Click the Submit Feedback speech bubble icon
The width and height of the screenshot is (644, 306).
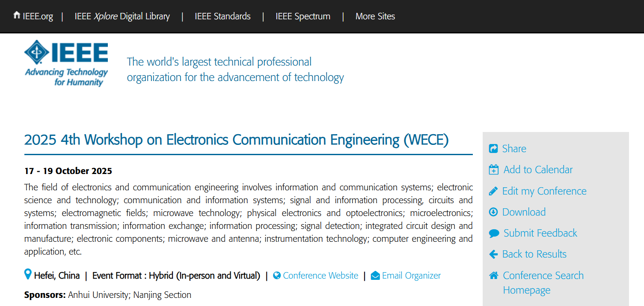pyautogui.click(x=494, y=233)
